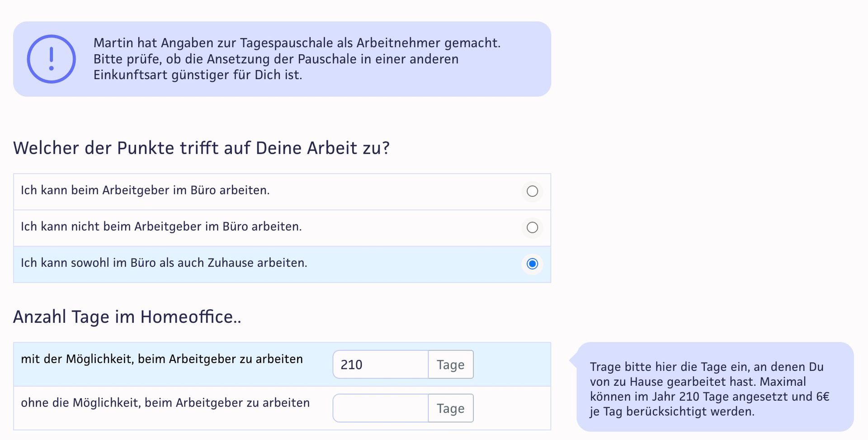Toggle the 'sowohl im Büro als auch Zuhause' radio button

tap(532, 264)
